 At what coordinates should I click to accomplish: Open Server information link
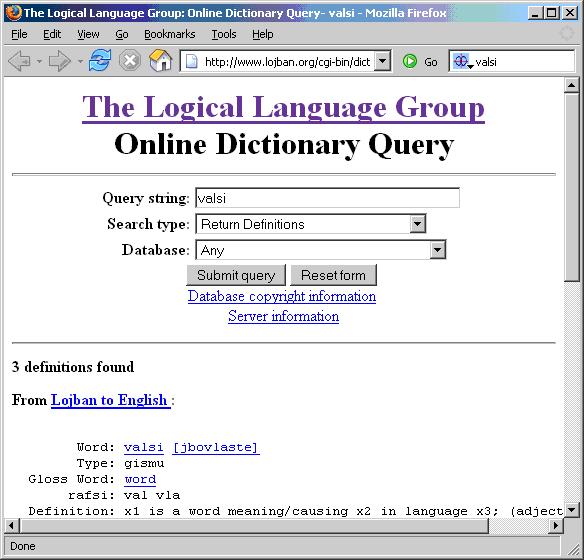(283, 316)
